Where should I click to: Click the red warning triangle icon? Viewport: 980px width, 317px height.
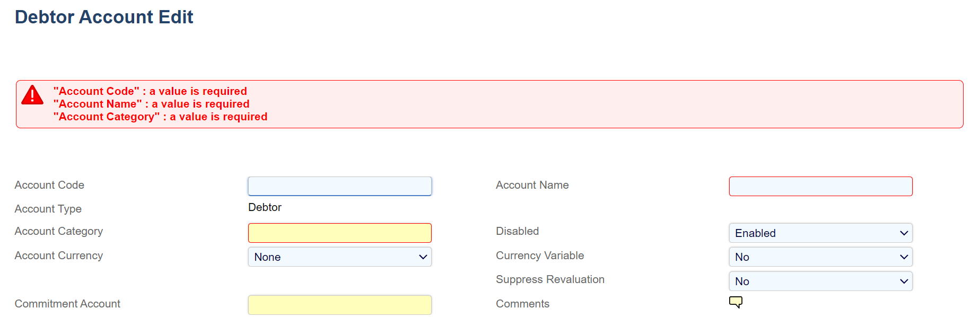[x=32, y=95]
